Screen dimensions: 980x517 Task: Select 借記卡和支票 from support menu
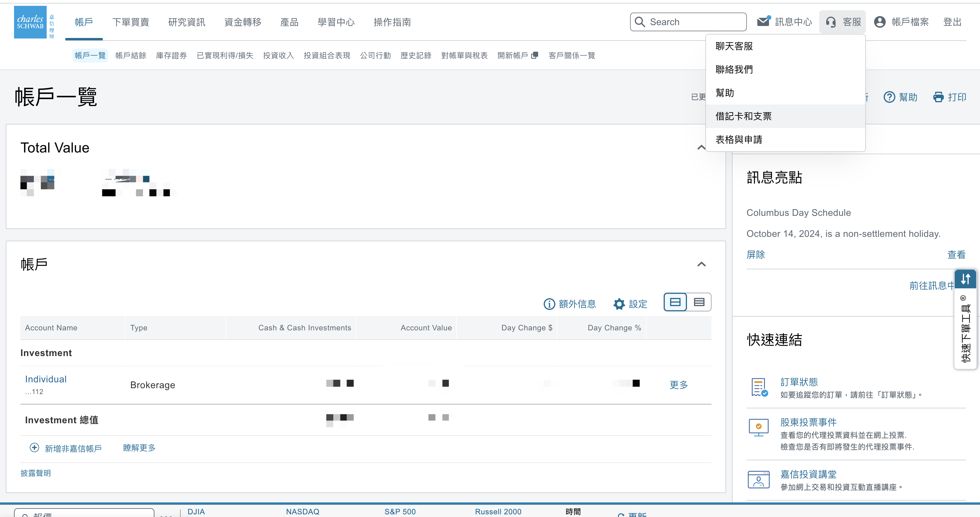[x=743, y=116]
